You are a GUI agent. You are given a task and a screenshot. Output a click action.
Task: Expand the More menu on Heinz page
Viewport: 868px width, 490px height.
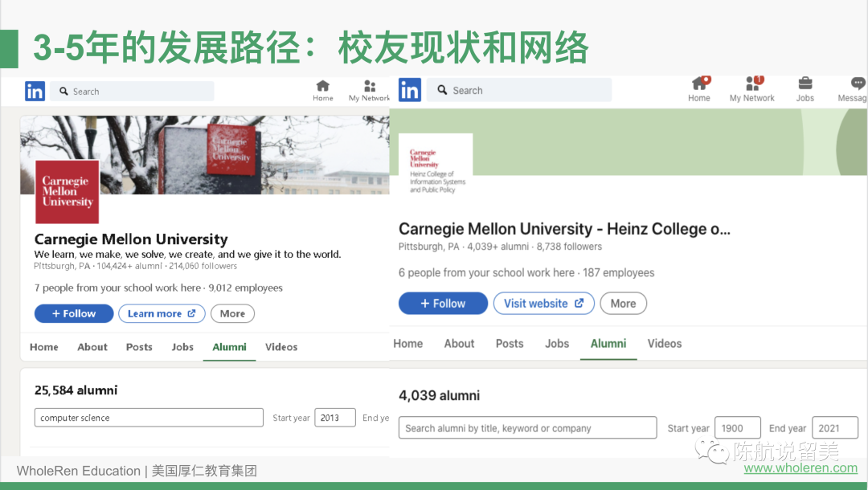point(623,304)
